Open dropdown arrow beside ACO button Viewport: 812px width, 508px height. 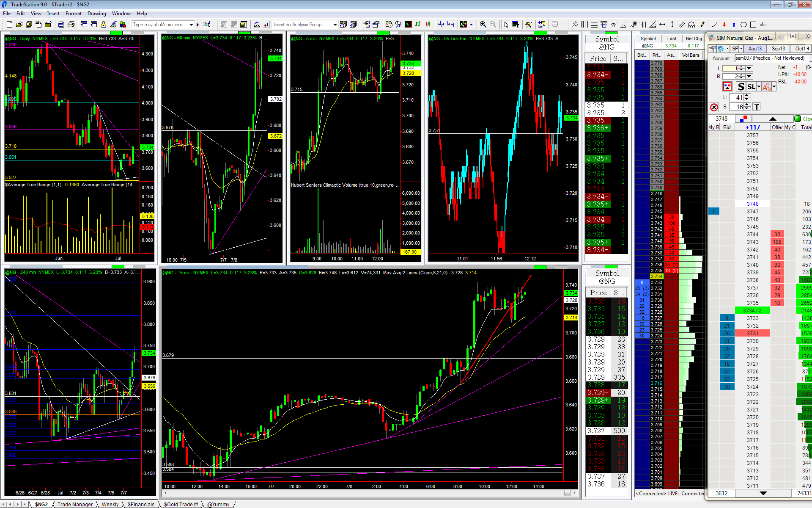[774, 87]
